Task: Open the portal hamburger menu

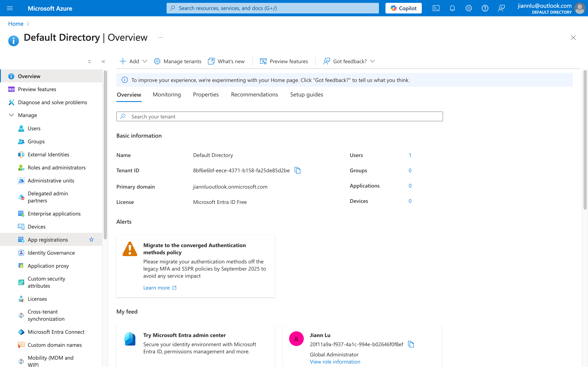Action: [x=10, y=8]
